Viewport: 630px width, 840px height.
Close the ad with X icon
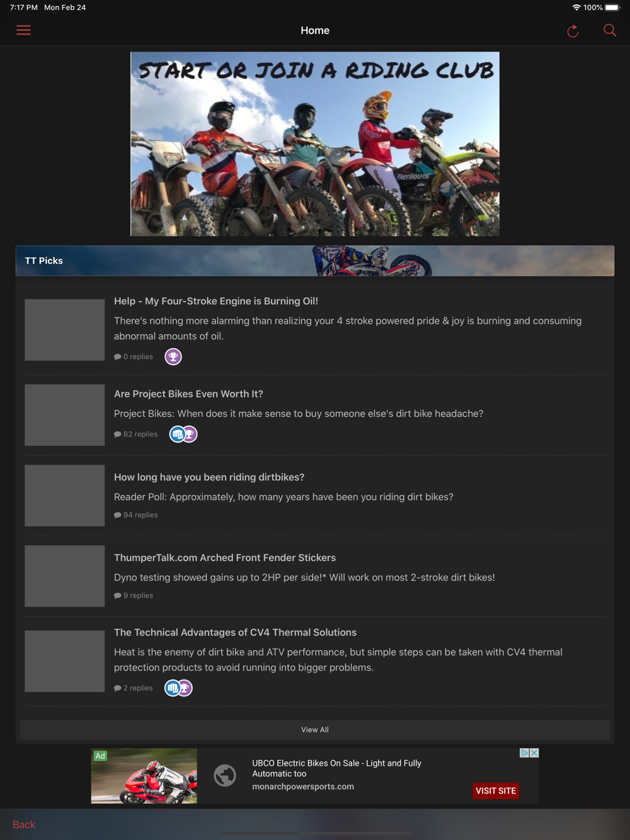(534, 753)
